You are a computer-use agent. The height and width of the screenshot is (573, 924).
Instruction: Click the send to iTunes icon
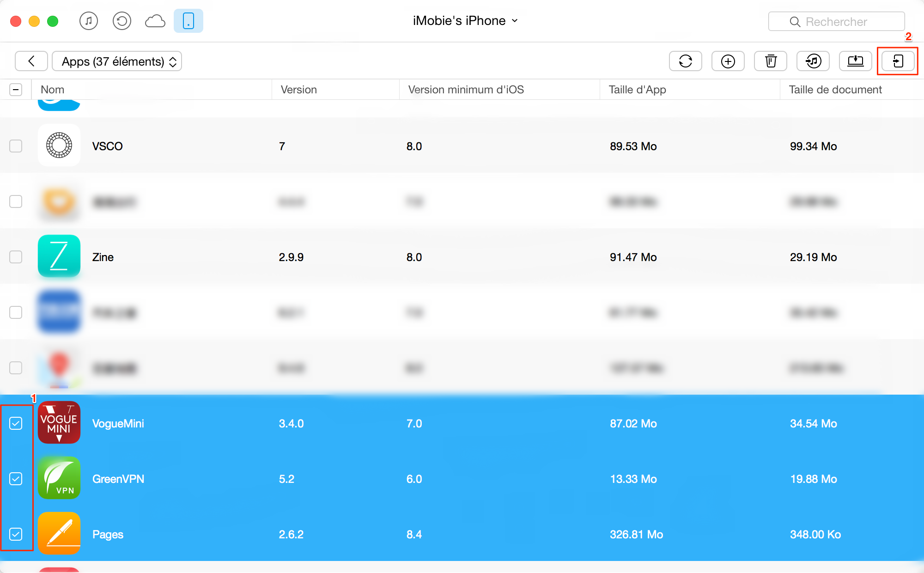(x=813, y=61)
